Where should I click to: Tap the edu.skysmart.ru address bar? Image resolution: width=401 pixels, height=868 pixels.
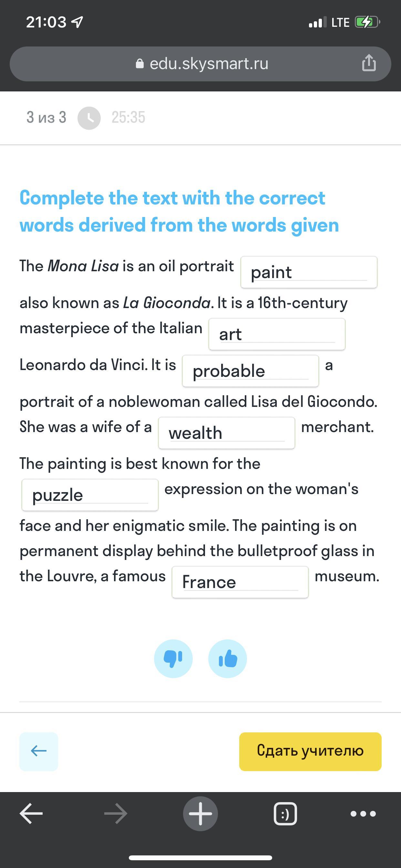pyautogui.click(x=200, y=64)
